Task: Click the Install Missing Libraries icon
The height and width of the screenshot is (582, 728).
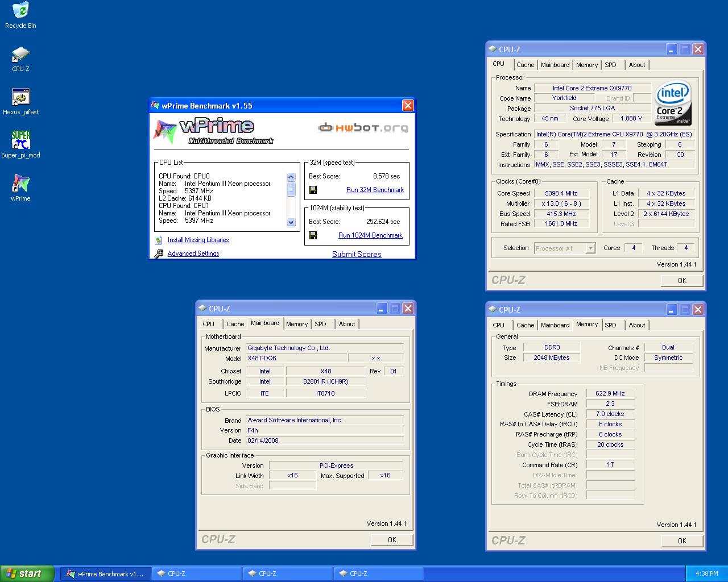Action: (x=159, y=240)
